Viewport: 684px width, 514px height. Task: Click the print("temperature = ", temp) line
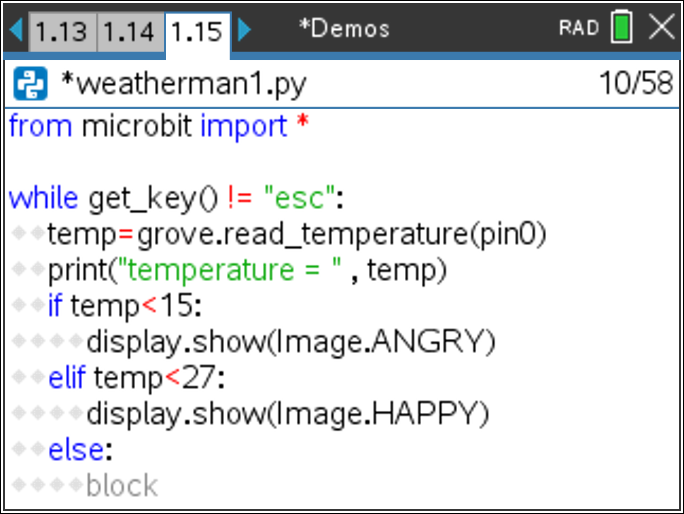click(247, 271)
